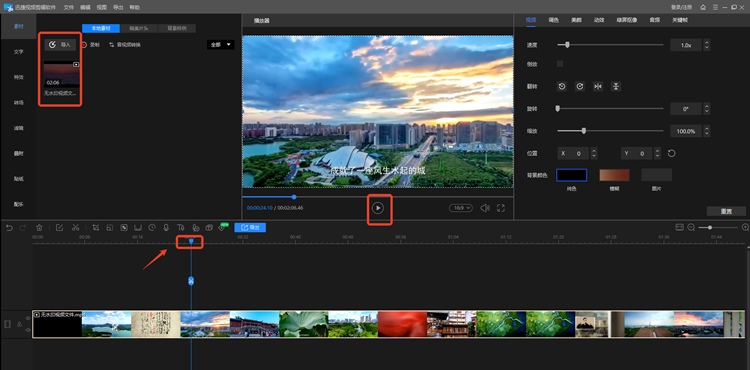Select the freeze-frame toolbar icon

coord(138,228)
